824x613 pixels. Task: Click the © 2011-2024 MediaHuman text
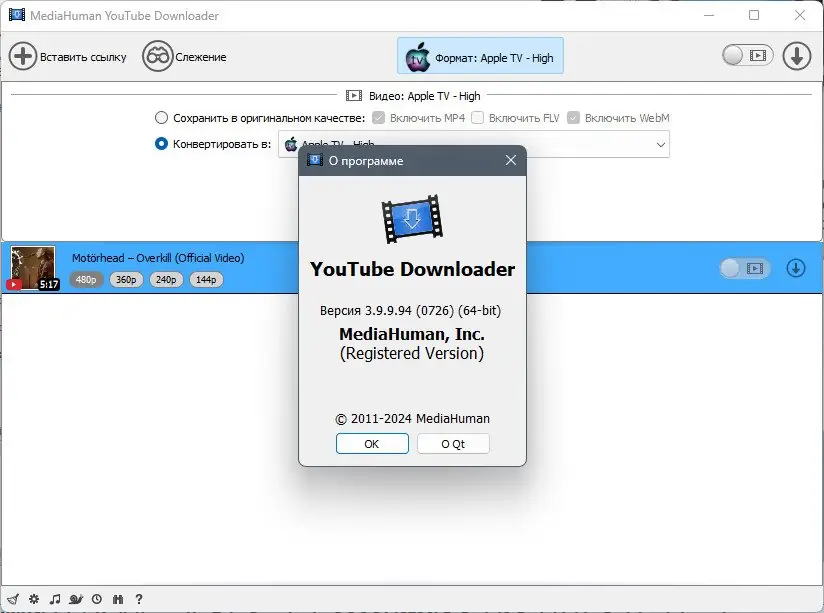point(413,419)
